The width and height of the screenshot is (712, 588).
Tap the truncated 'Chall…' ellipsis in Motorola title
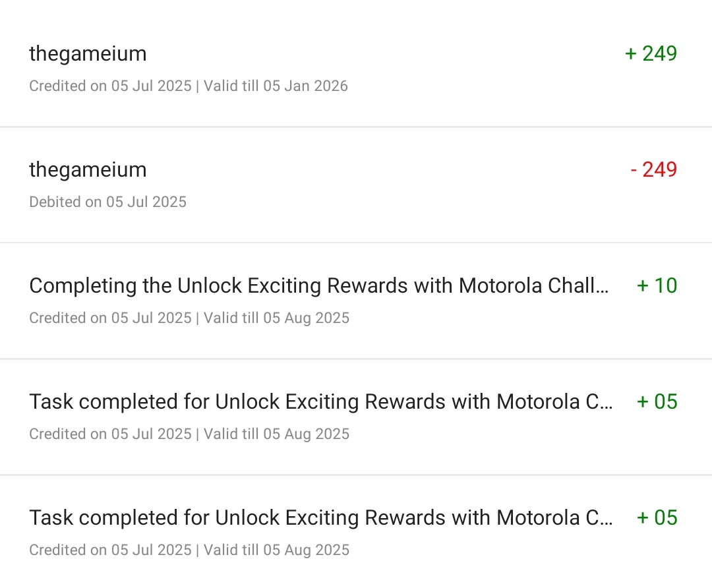pyautogui.click(x=601, y=285)
